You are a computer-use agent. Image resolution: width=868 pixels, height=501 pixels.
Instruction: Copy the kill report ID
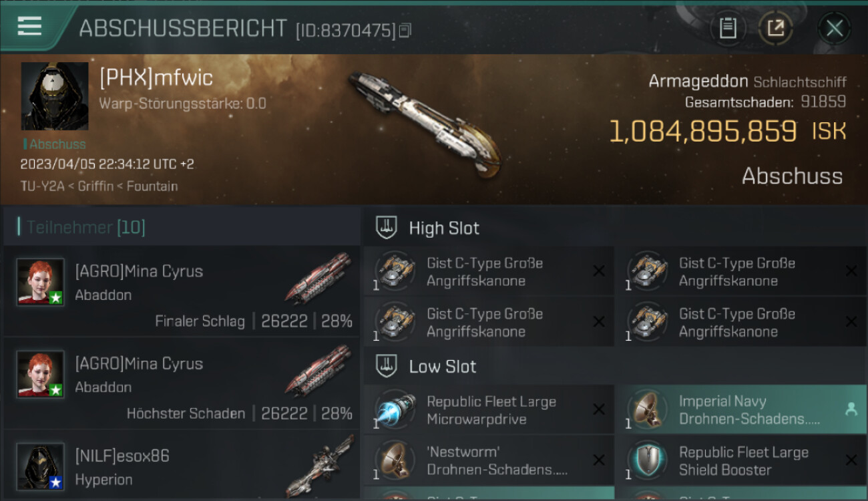point(405,30)
